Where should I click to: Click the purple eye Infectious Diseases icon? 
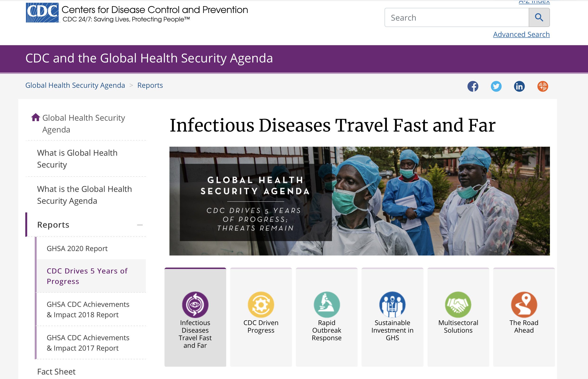[195, 305]
